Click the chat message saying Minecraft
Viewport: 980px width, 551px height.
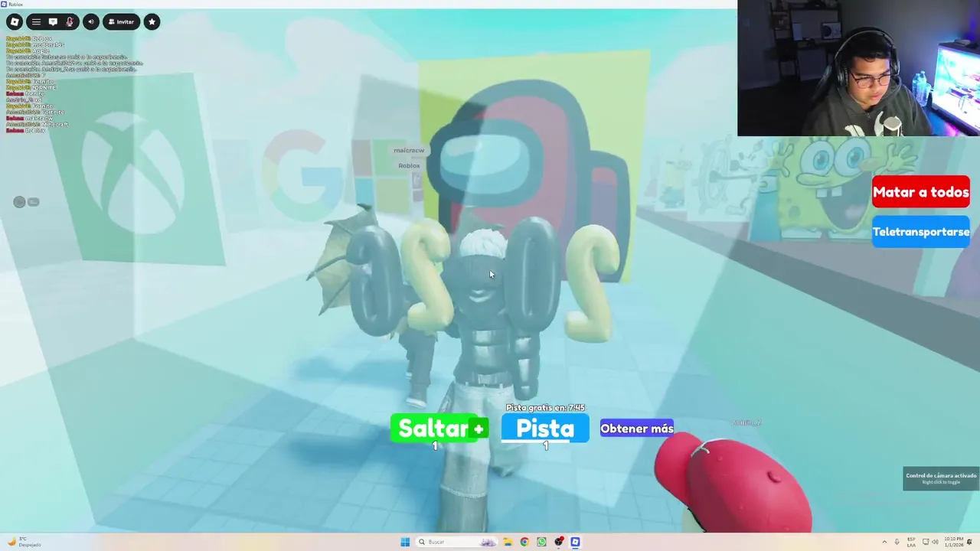[37, 124]
